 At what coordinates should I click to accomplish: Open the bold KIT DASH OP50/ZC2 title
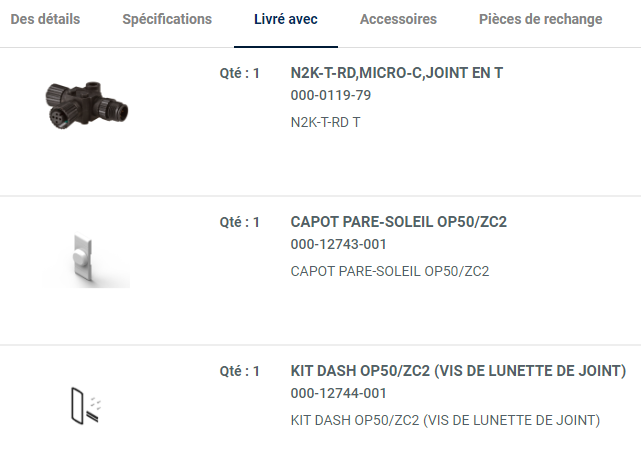coord(458,371)
